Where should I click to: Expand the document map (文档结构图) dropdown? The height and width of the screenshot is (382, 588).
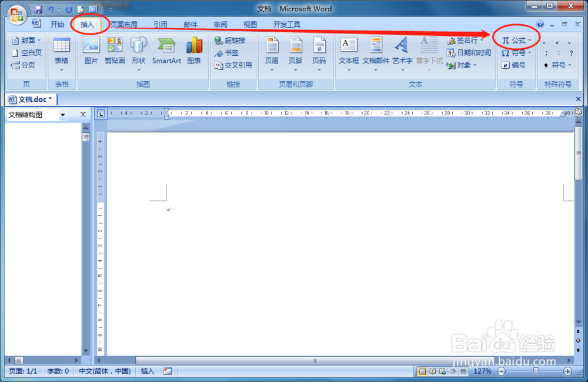(x=63, y=115)
